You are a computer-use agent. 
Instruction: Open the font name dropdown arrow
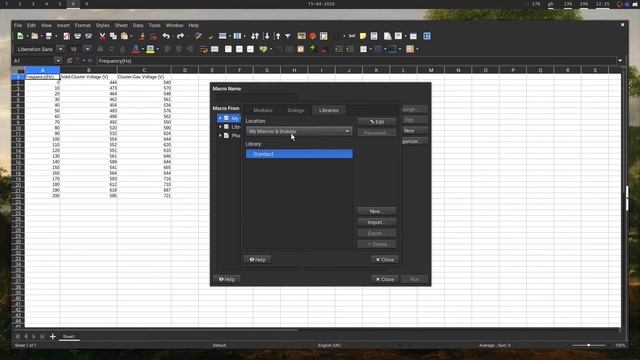[60, 49]
